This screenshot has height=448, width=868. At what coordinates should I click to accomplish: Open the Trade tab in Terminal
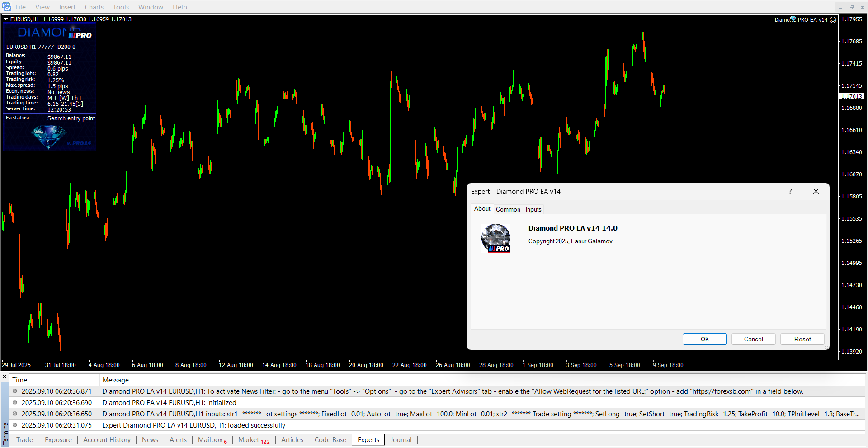[24, 440]
